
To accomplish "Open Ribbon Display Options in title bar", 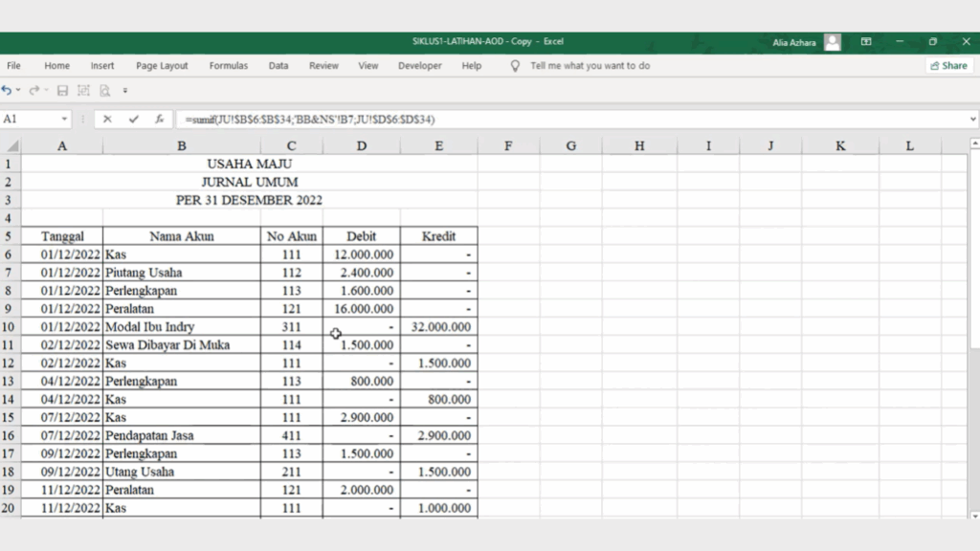I will 866,42.
